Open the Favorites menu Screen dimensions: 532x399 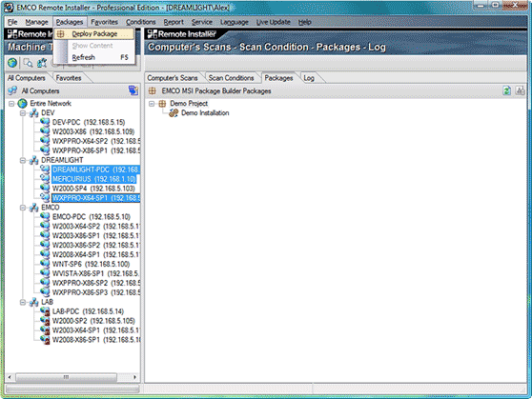pos(105,22)
